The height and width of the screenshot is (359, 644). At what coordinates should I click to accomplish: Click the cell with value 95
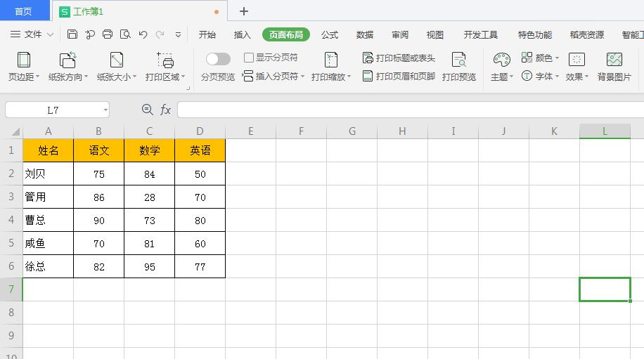pyautogui.click(x=150, y=267)
